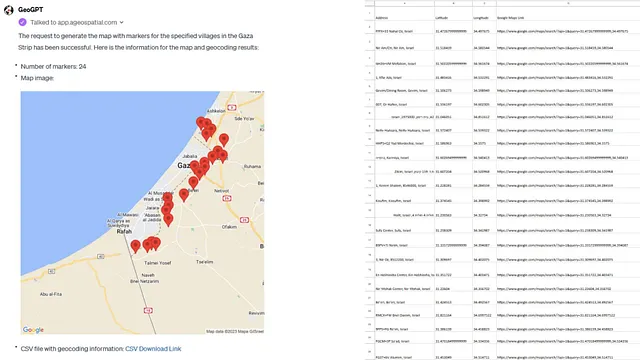Click the Google logo on the map

[33, 330]
